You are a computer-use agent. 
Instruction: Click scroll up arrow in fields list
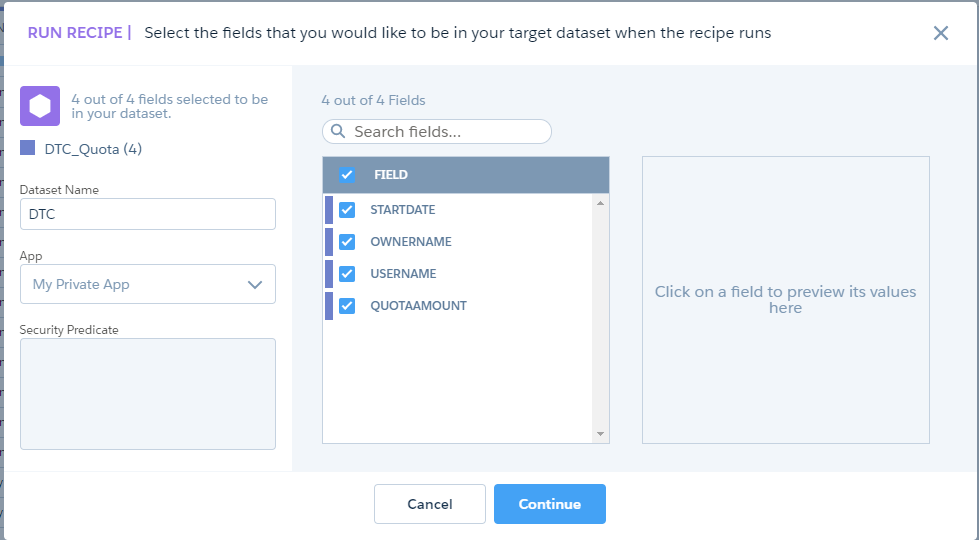tap(601, 204)
